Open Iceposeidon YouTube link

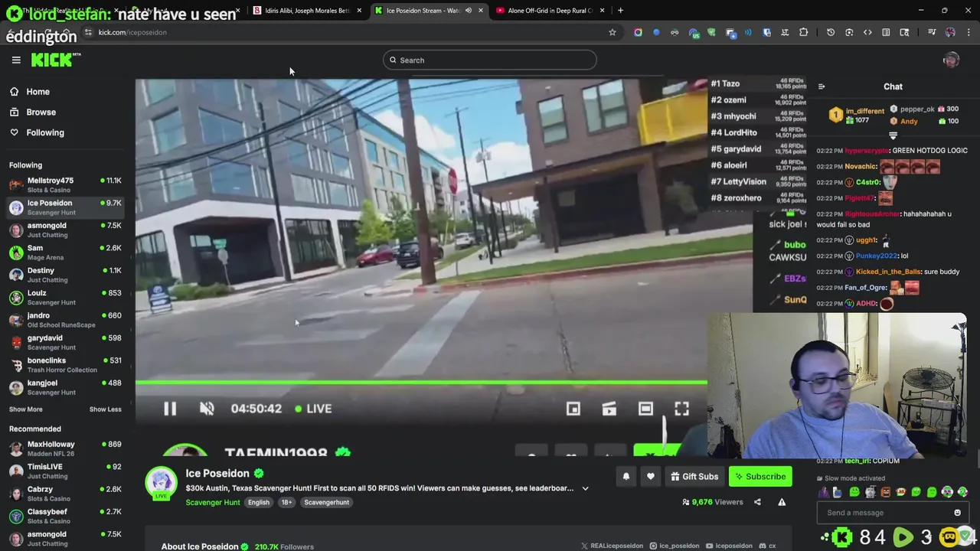[729, 546]
